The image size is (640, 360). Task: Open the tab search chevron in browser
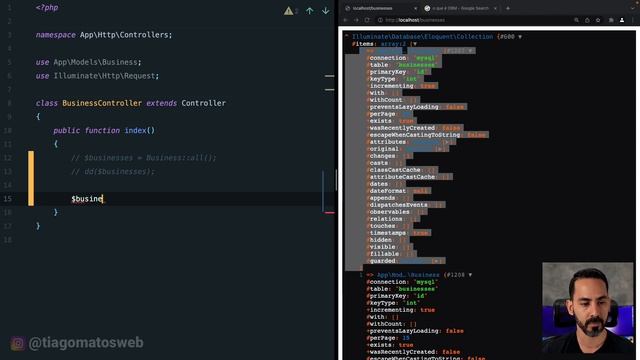pos(633,8)
